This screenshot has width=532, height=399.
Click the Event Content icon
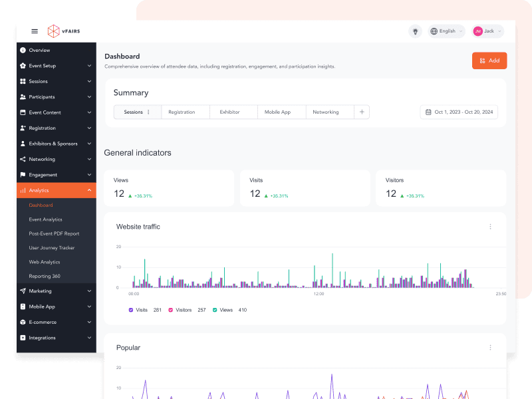pyautogui.click(x=23, y=112)
